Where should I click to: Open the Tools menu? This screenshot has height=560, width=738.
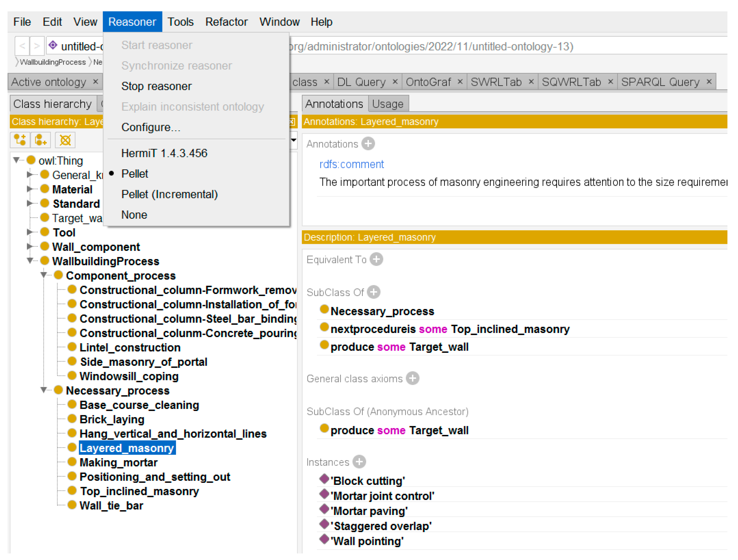[x=180, y=22]
